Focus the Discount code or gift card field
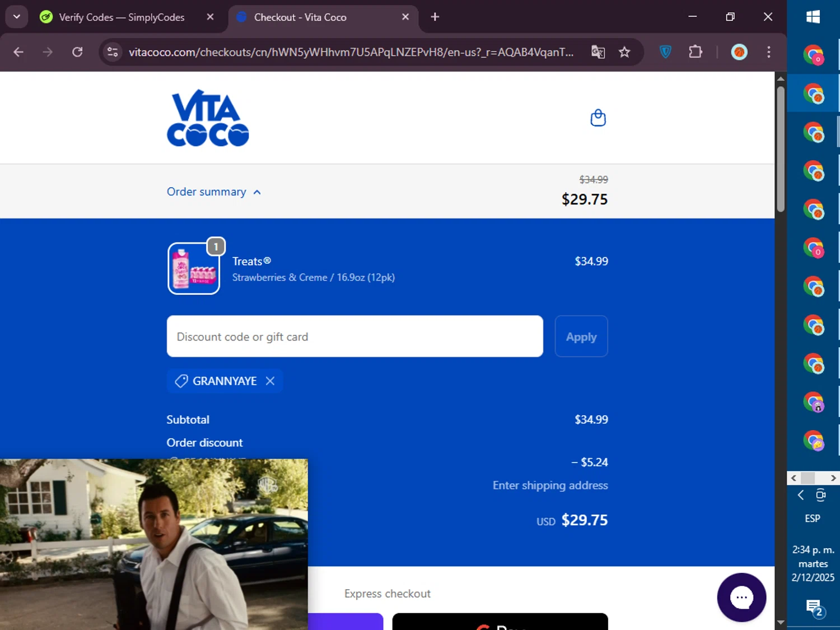 (354, 337)
